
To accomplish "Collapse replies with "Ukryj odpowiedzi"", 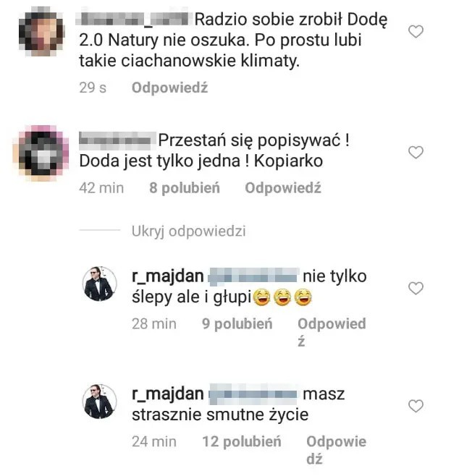I will (188, 231).
